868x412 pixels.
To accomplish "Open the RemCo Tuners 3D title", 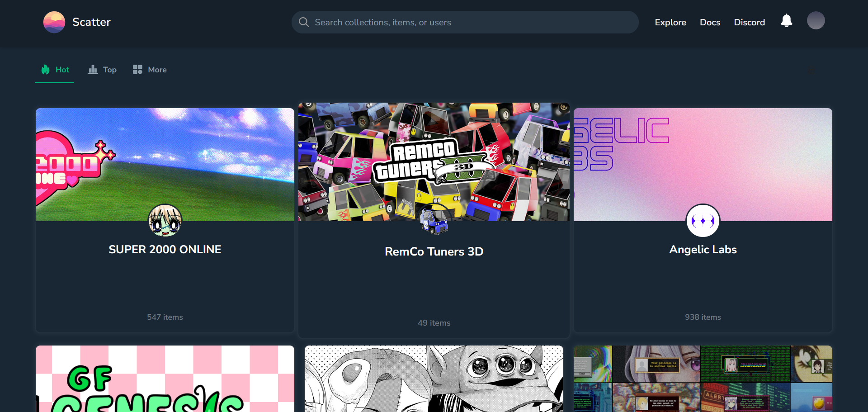I will tap(434, 251).
